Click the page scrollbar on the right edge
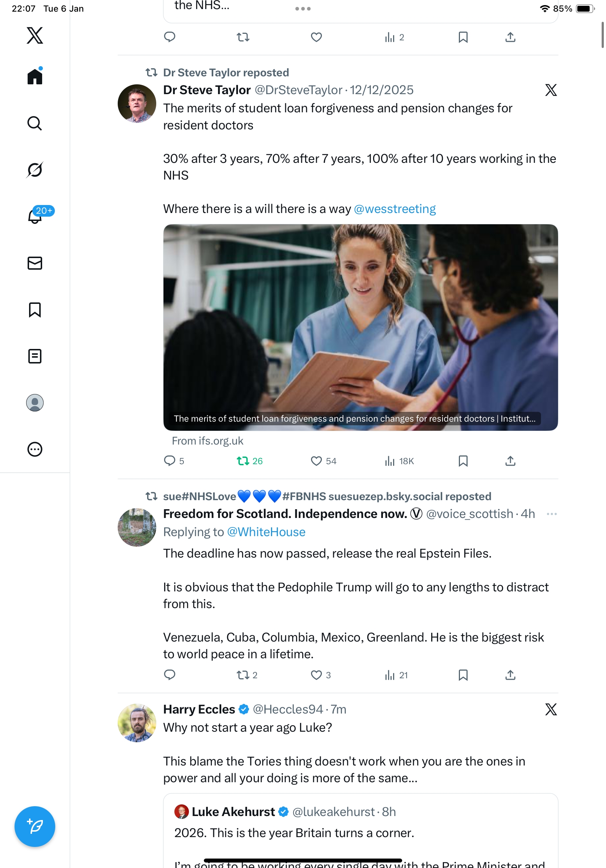The height and width of the screenshot is (868, 606). coord(602,35)
